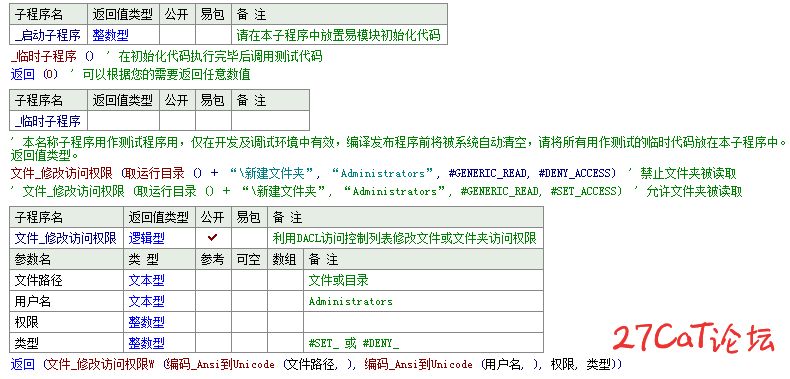Toggle 参考 for the 文件路径 parameter
Image resolution: width=790 pixels, height=379 pixels.
213,280
